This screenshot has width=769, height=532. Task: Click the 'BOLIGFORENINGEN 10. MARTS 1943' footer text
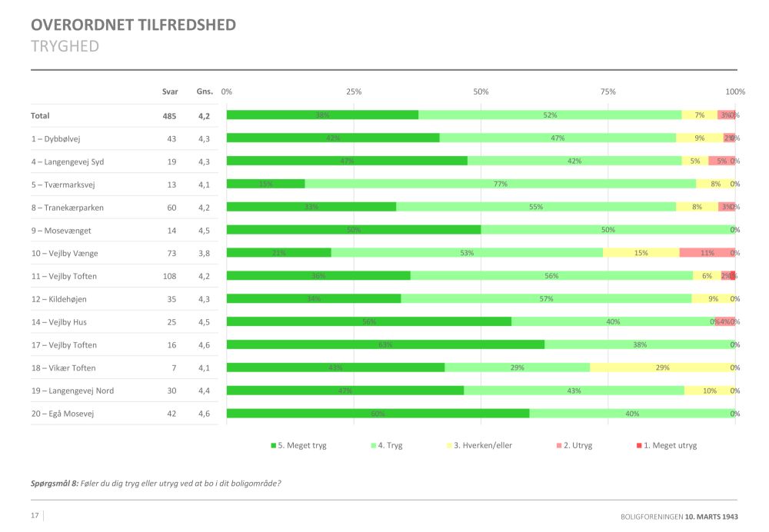click(x=679, y=516)
